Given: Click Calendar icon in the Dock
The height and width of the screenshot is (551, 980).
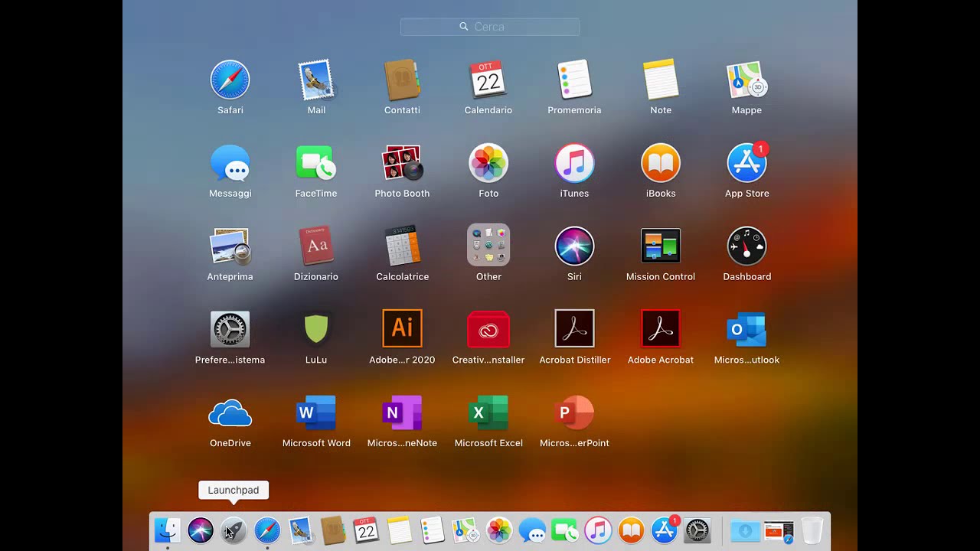Looking at the screenshot, I should (366, 530).
